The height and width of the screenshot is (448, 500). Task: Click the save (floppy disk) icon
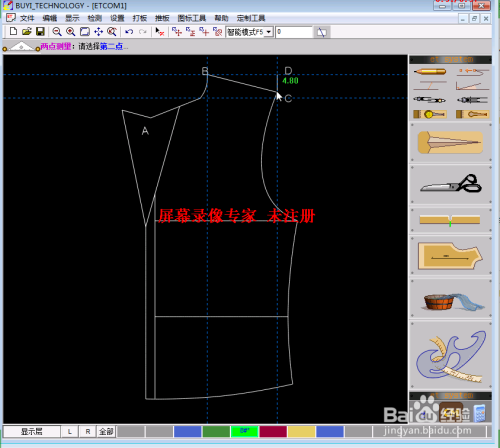[x=40, y=32]
